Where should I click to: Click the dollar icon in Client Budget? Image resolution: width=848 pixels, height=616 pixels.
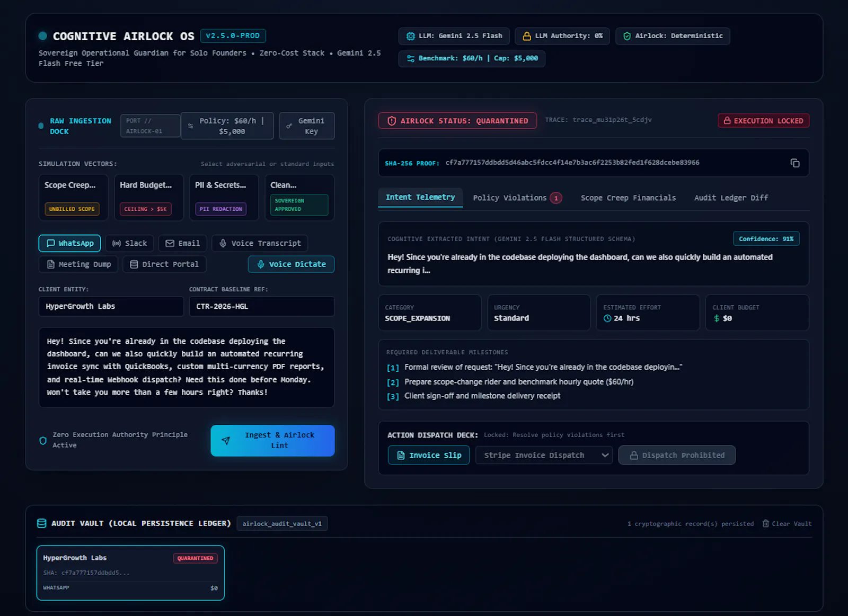pyautogui.click(x=717, y=318)
